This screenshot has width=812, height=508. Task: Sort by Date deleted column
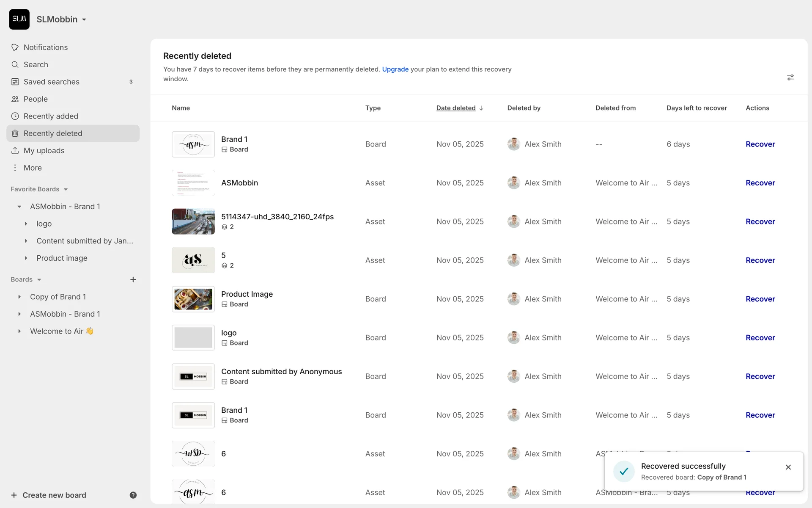click(x=456, y=108)
